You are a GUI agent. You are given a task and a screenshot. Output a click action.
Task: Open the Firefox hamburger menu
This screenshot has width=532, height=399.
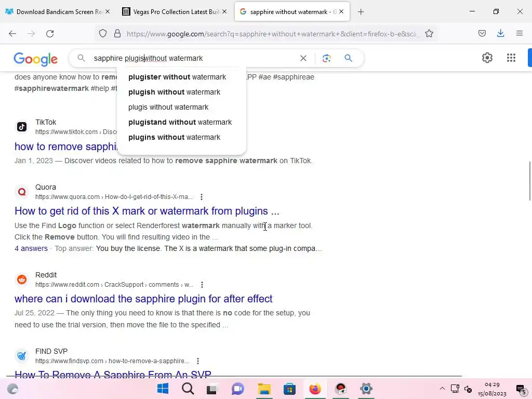pyautogui.click(x=520, y=33)
